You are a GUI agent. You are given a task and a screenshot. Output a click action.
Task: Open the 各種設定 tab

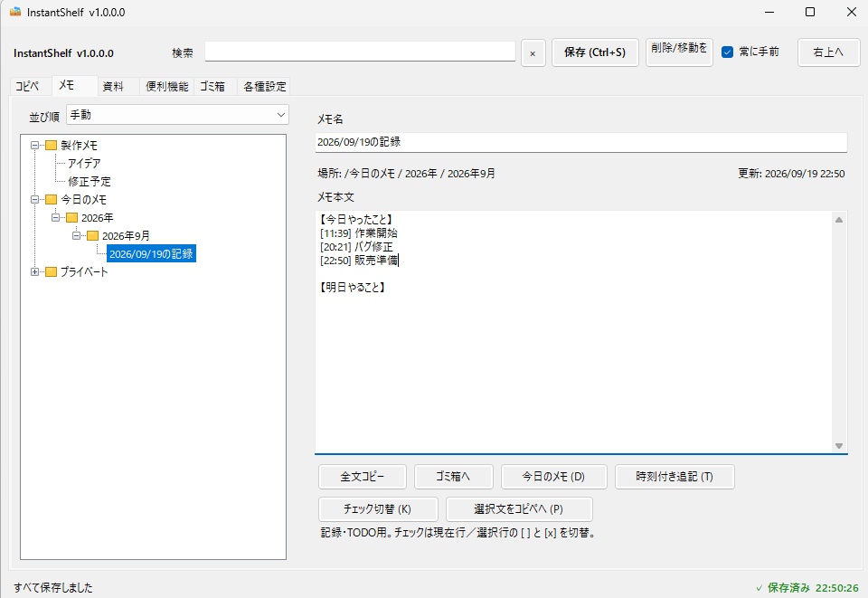pyautogui.click(x=265, y=86)
